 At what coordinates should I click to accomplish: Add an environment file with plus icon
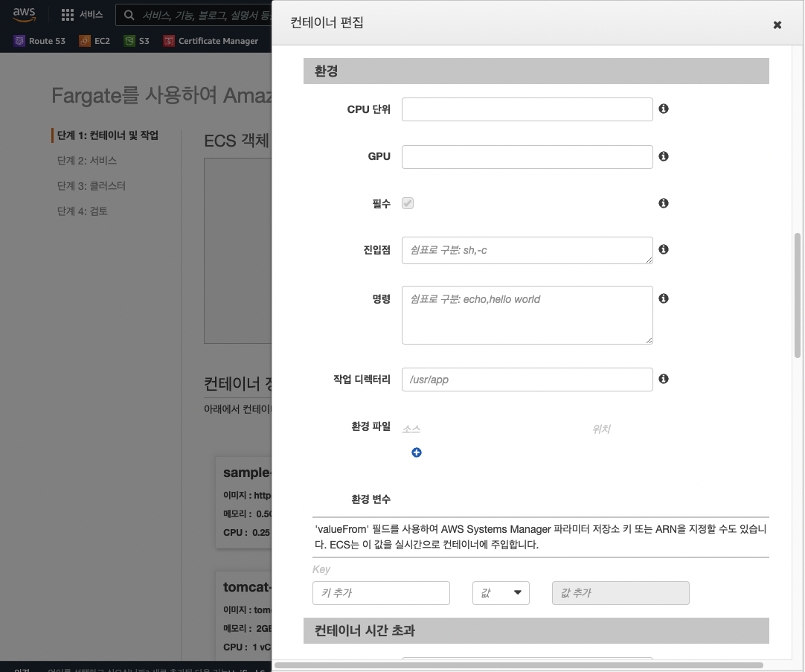click(417, 452)
